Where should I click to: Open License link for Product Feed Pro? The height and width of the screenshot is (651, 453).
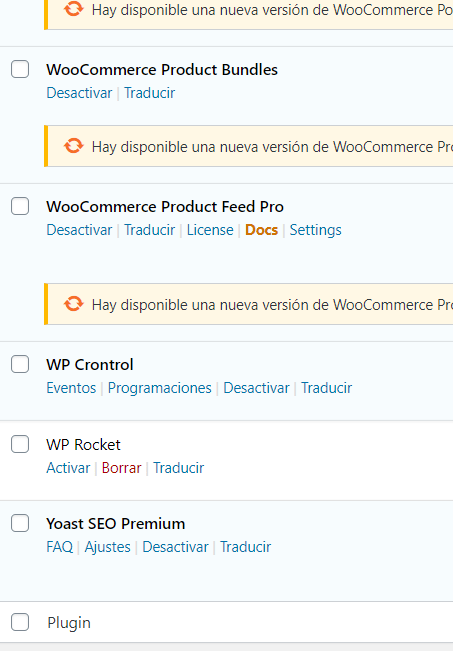(210, 230)
